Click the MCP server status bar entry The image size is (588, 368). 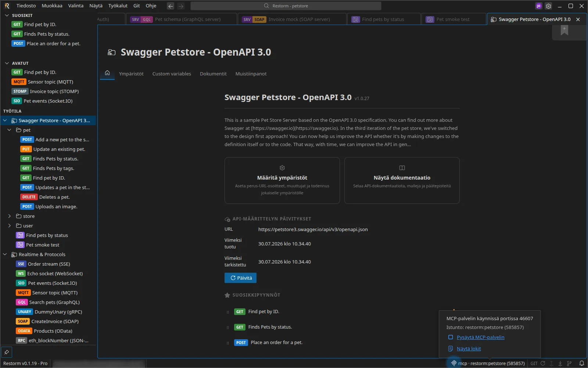click(x=488, y=363)
